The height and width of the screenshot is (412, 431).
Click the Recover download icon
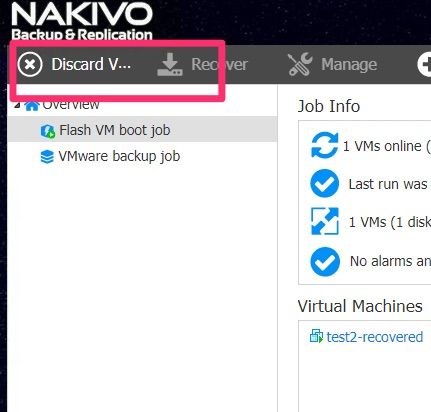pos(170,64)
